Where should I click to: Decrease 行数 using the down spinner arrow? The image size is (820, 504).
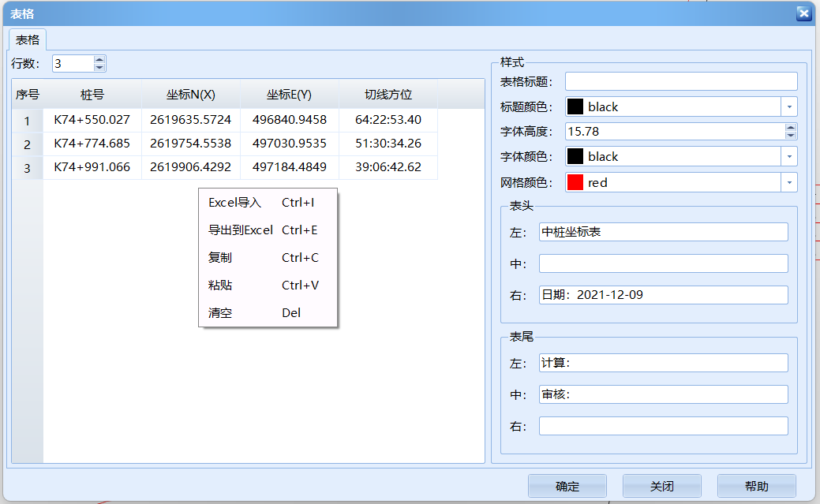[x=99, y=68]
